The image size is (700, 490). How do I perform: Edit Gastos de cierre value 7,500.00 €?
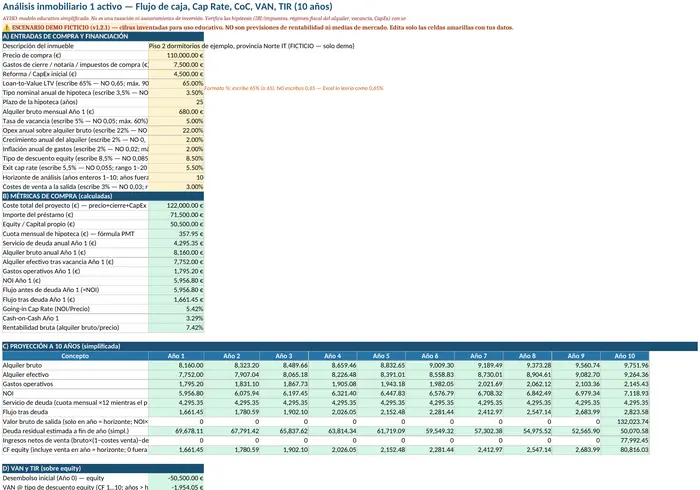(176, 65)
